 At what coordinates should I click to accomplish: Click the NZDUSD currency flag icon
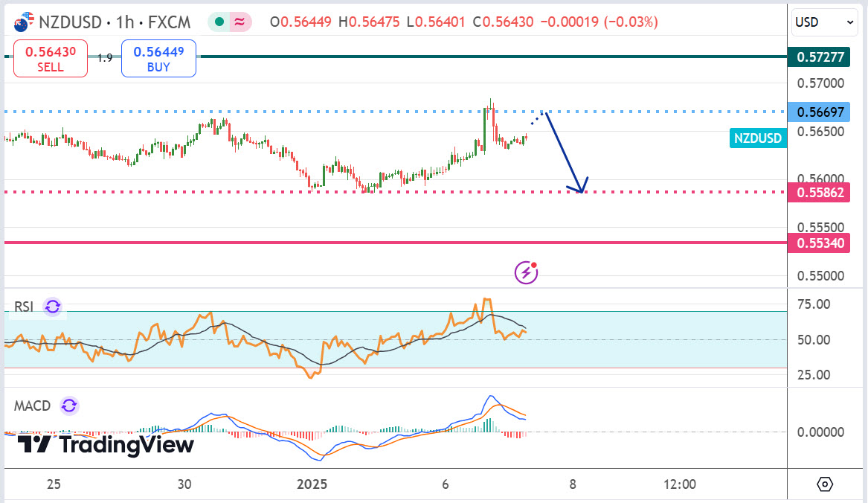tap(23, 22)
